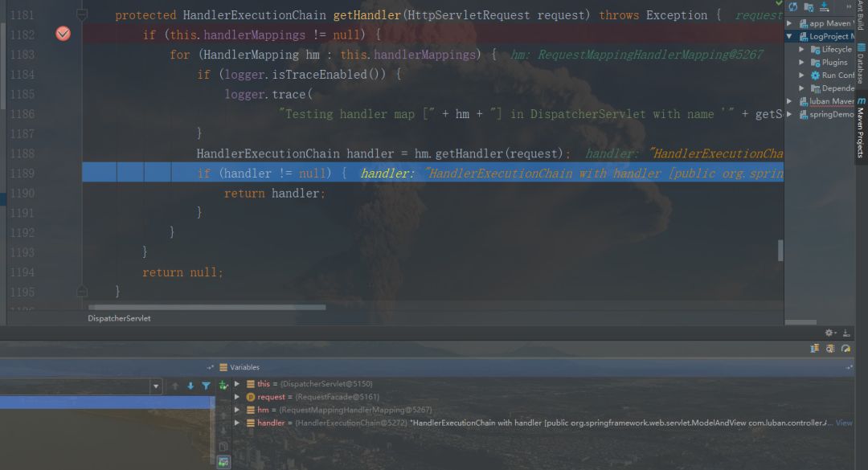The width and height of the screenshot is (868, 470).
Task: Select the Plugins folder icon
Action: point(815,62)
